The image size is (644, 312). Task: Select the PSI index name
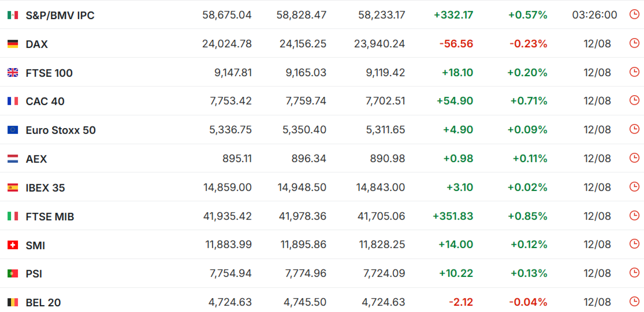coord(33,274)
